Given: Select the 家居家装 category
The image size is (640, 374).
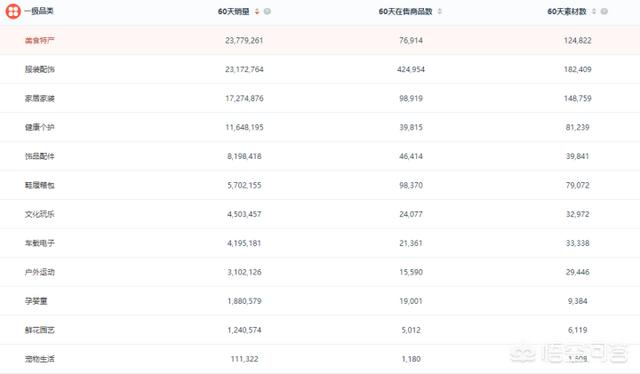Looking at the screenshot, I should point(40,98).
